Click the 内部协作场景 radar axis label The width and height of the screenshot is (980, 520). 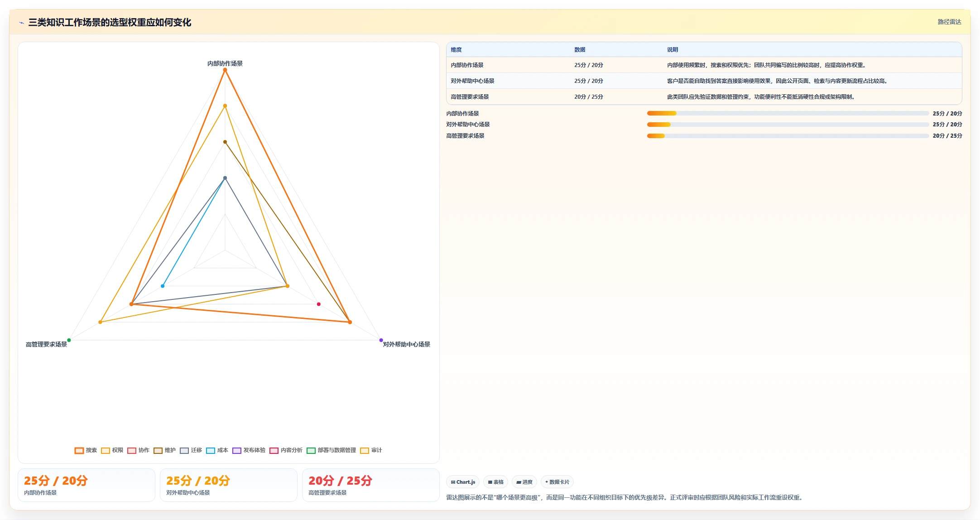click(x=225, y=63)
